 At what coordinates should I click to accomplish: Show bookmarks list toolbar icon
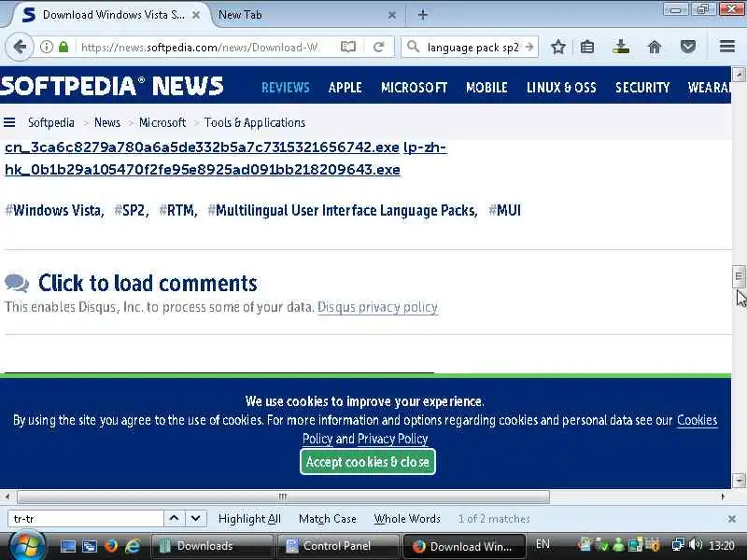click(587, 47)
